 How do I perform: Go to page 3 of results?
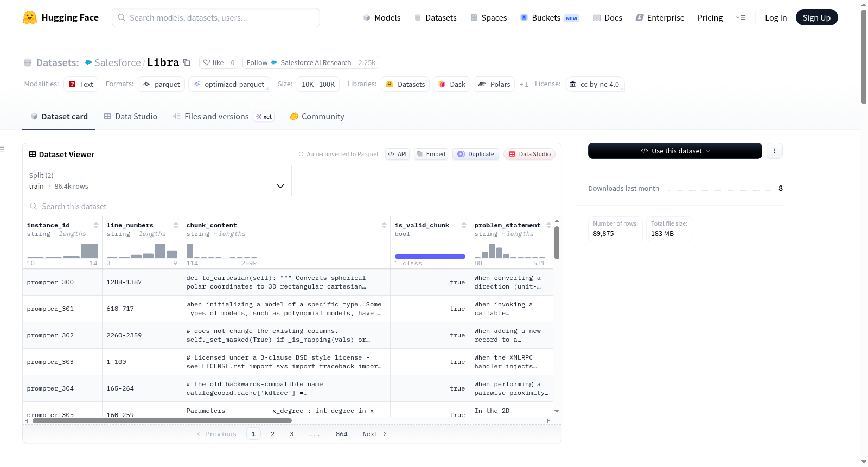click(x=291, y=434)
